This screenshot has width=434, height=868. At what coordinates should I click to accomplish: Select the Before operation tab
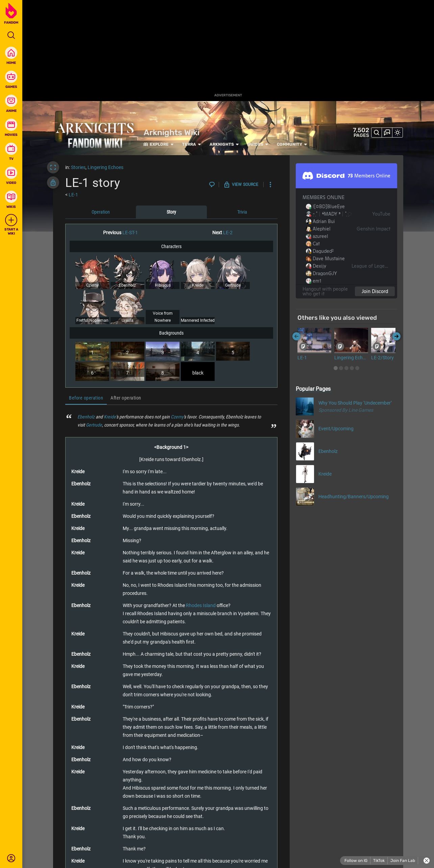click(86, 398)
